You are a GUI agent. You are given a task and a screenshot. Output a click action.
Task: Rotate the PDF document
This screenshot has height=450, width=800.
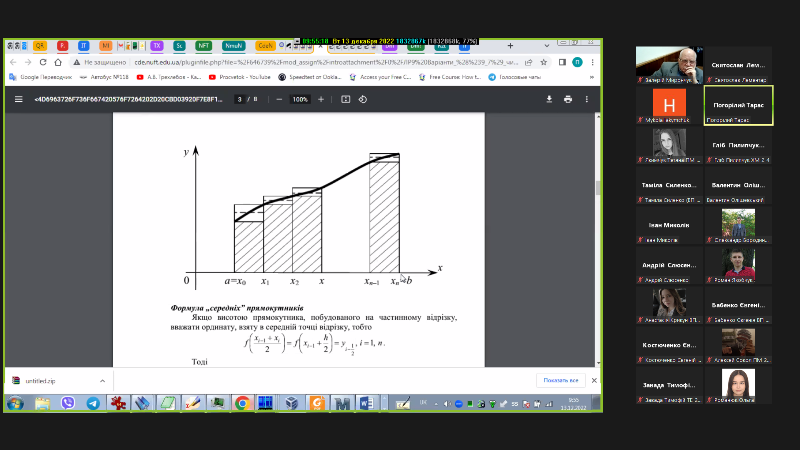click(x=363, y=100)
